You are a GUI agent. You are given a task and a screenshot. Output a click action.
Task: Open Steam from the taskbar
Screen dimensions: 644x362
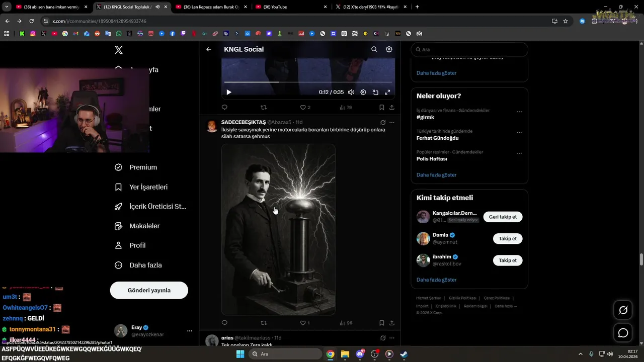(x=404, y=354)
